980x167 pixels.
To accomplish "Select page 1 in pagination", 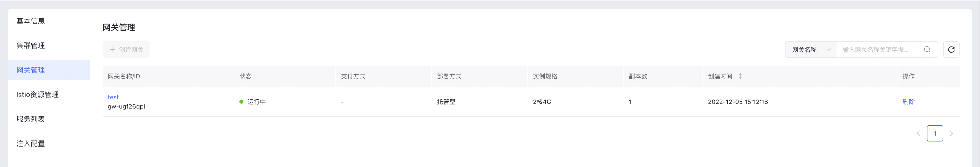I will coord(935,133).
